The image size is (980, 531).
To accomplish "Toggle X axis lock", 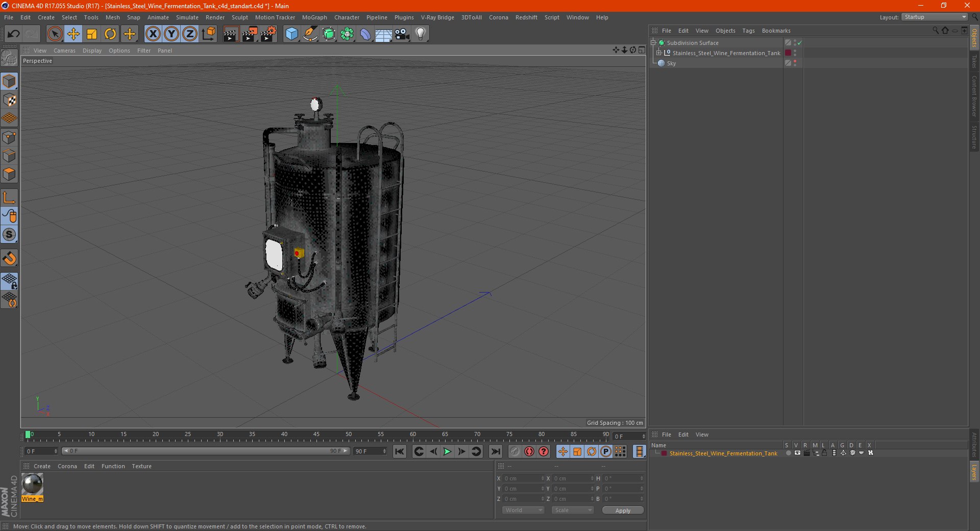I will [x=153, y=34].
